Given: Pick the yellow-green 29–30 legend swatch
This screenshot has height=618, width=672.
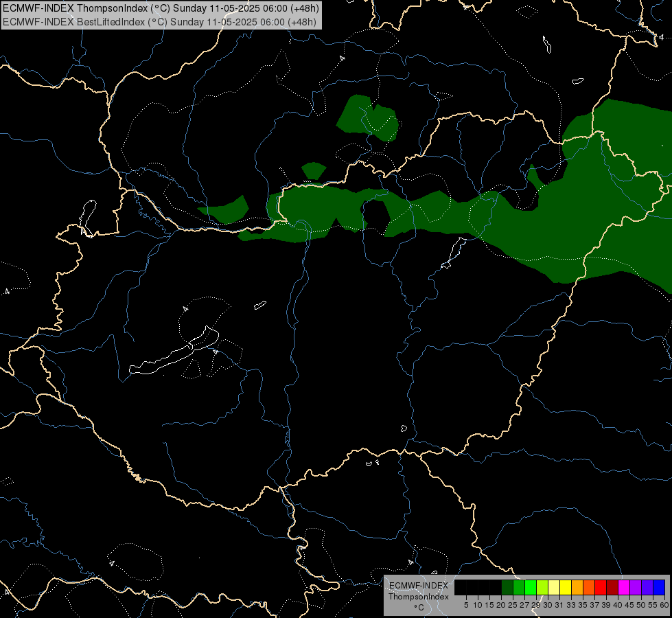Looking at the screenshot, I should [542, 587].
